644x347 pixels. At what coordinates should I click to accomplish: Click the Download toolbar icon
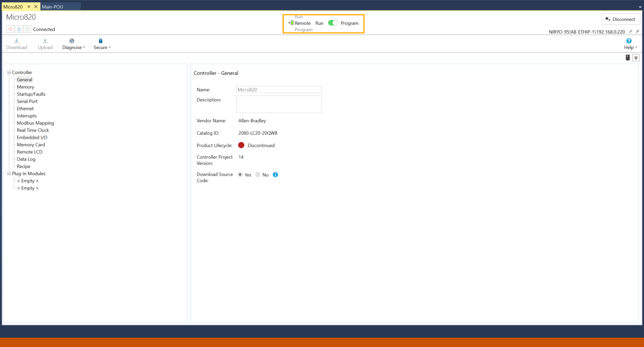(x=17, y=41)
